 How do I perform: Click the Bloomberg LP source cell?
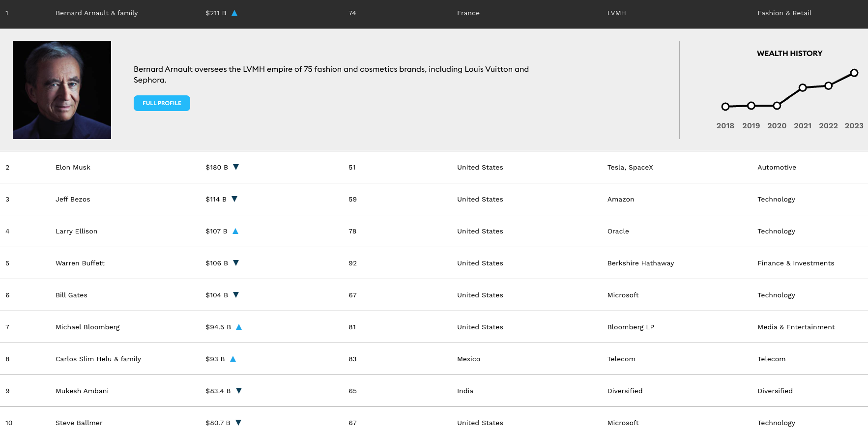(631, 327)
